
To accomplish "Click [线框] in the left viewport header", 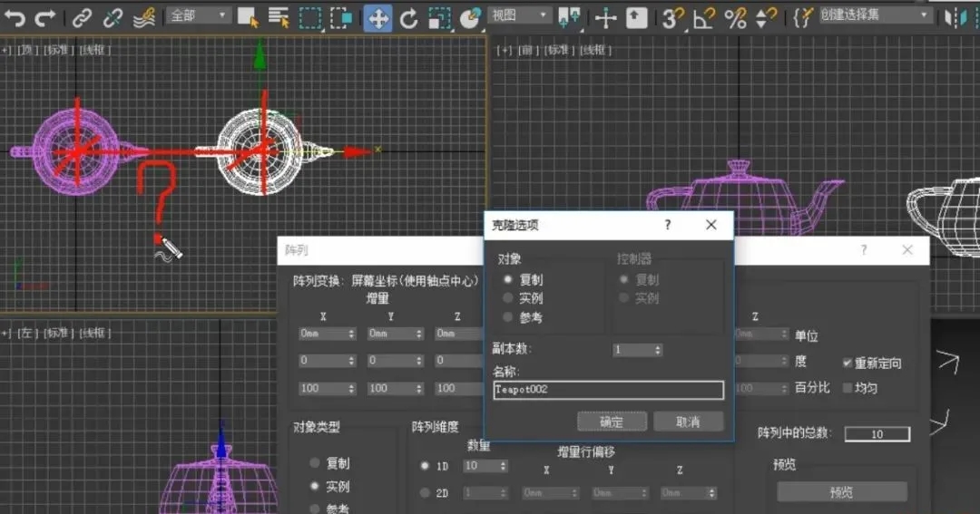I will click(94, 333).
